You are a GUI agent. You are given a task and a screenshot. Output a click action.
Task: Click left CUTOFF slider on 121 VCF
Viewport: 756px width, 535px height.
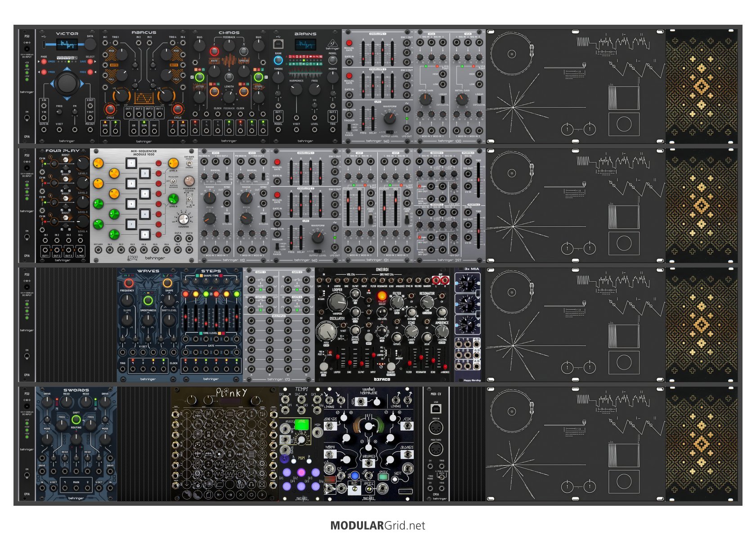click(349, 209)
